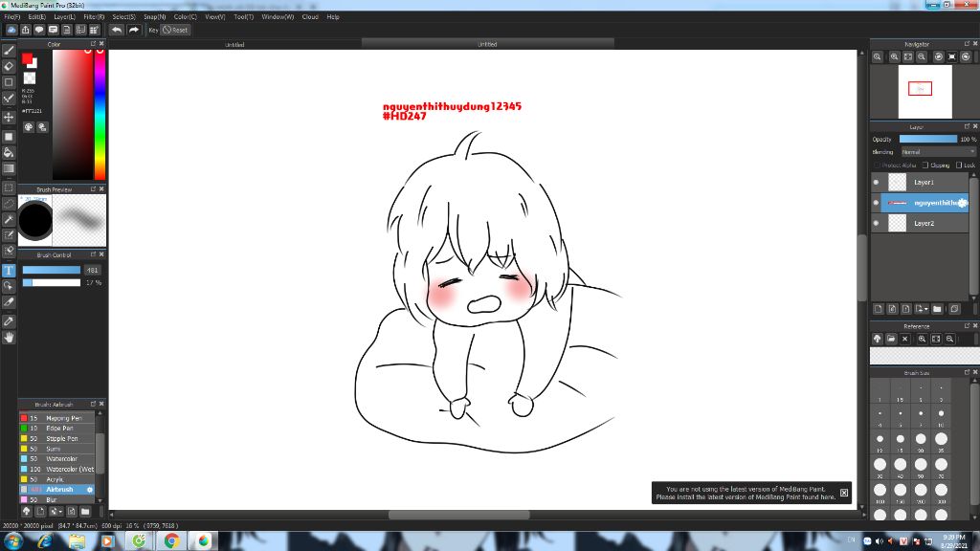Undock the Color panel
Image resolution: width=980 pixels, height=551 pixels.
(x=93, y=44)
